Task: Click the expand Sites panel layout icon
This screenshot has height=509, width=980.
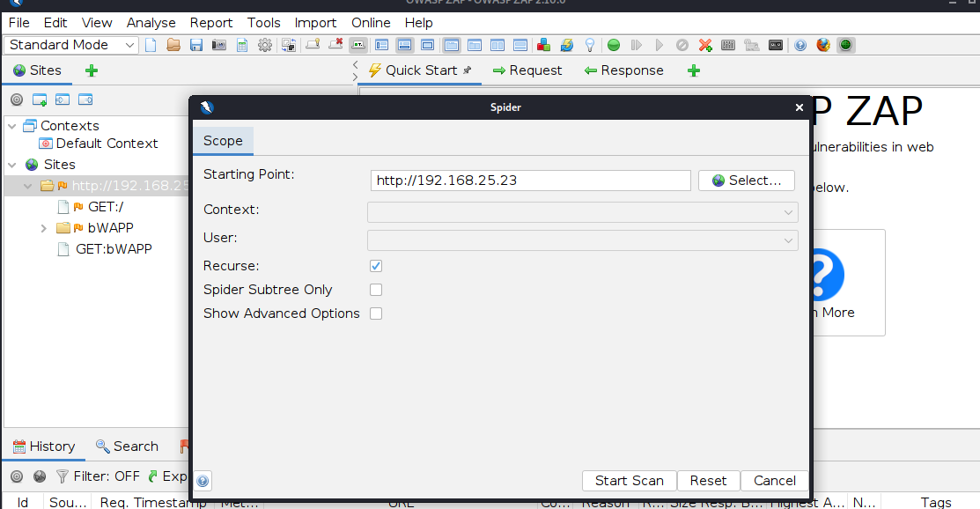Action: pyautogui.click(x=382, y=45)
